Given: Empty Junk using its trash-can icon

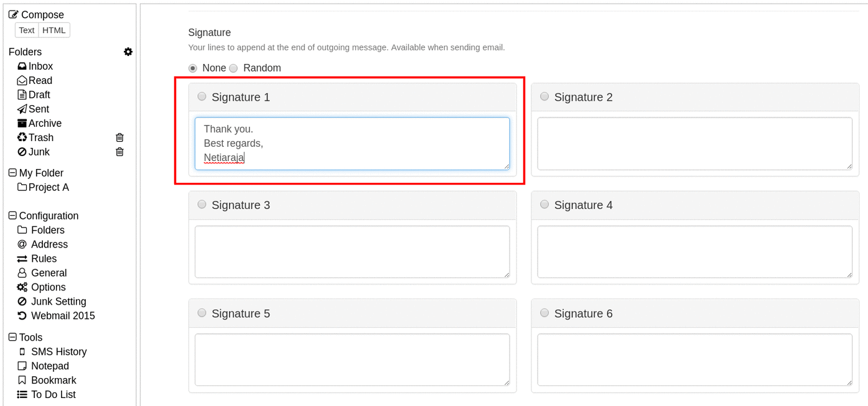Looking at the screenshot, I should click(119, 152).
